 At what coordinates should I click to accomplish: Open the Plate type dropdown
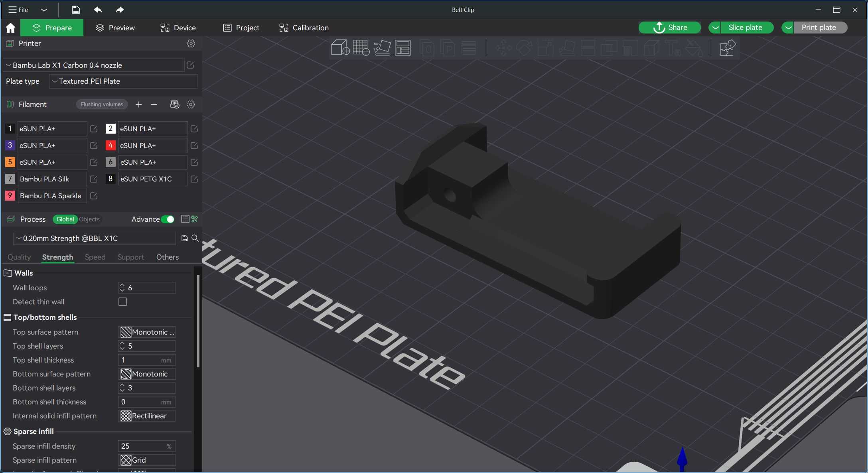[x=123, y=81]
